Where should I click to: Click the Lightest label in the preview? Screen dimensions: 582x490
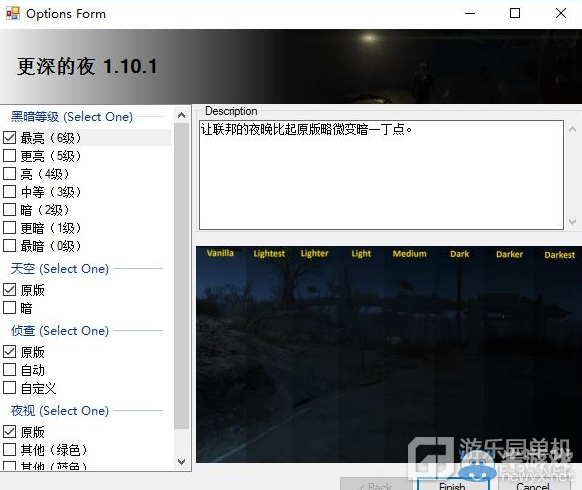[x=269, y=254]
